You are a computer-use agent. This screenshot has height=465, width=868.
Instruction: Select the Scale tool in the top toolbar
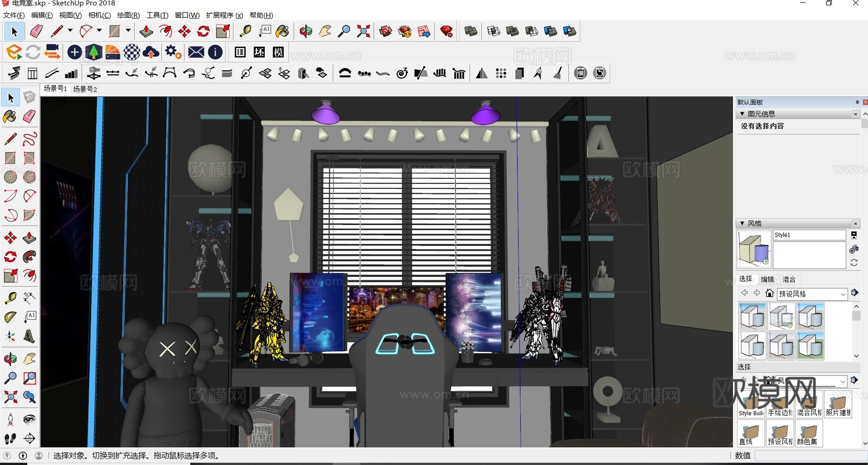pos(223,32)
